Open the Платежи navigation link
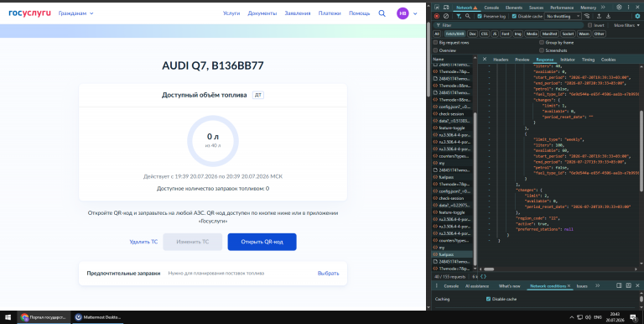Image resolution: width=644 pixels, height=324 pixels. click(330, 13)
